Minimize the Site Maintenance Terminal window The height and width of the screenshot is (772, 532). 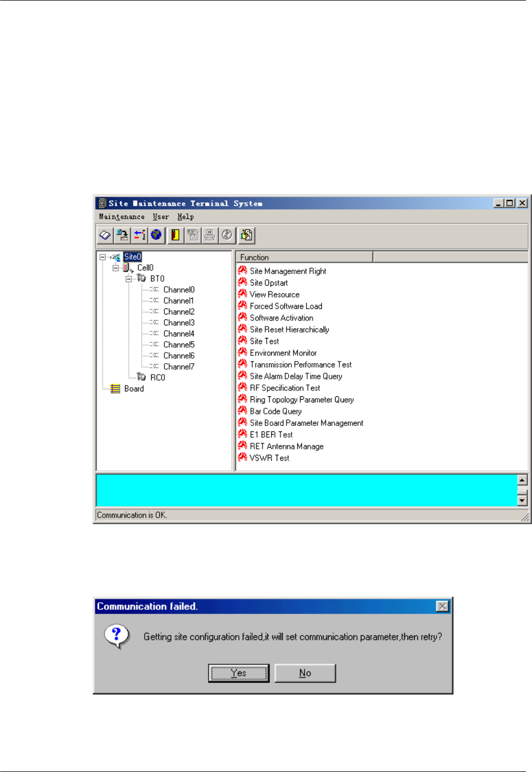pyautogui.click(x=499, y=203)
